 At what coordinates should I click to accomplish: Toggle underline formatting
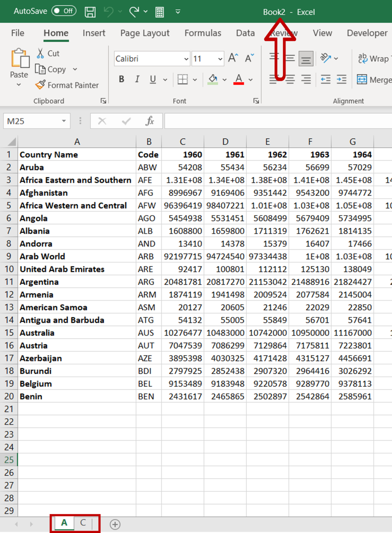pos(153,79)
